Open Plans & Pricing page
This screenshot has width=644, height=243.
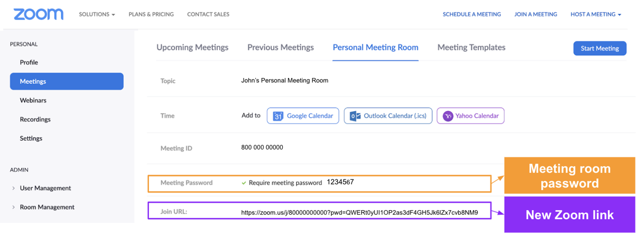coord(151,14)
